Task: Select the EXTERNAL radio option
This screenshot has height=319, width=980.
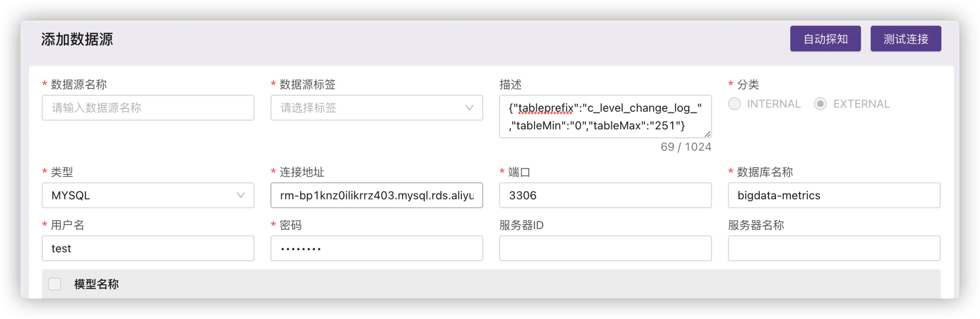Action: [x=820, y=104]
